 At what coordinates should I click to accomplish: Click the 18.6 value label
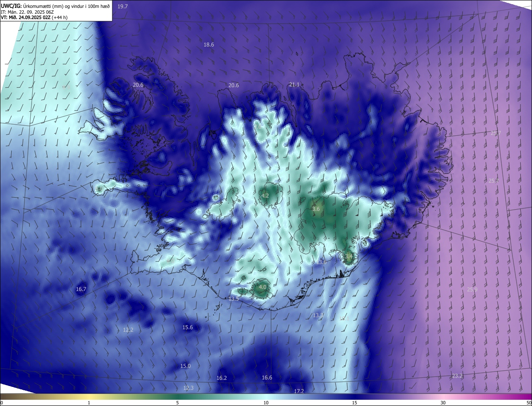coord(209,44)
